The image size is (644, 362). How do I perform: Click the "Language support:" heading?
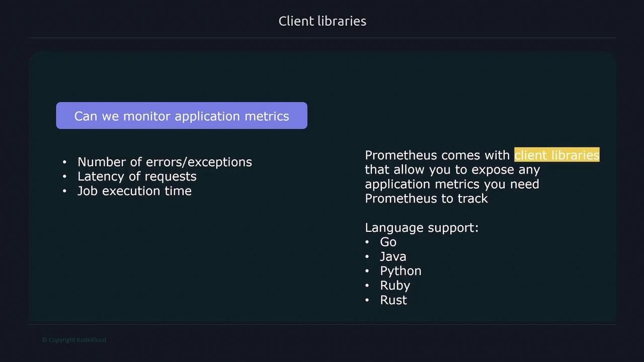pyautogui.click(x=422, y=228)
